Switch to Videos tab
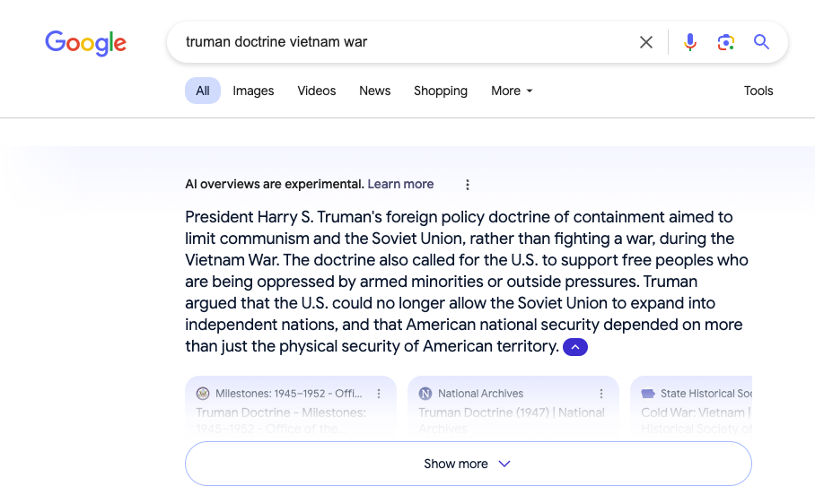The image size is (815, 504). pos(317,91)
